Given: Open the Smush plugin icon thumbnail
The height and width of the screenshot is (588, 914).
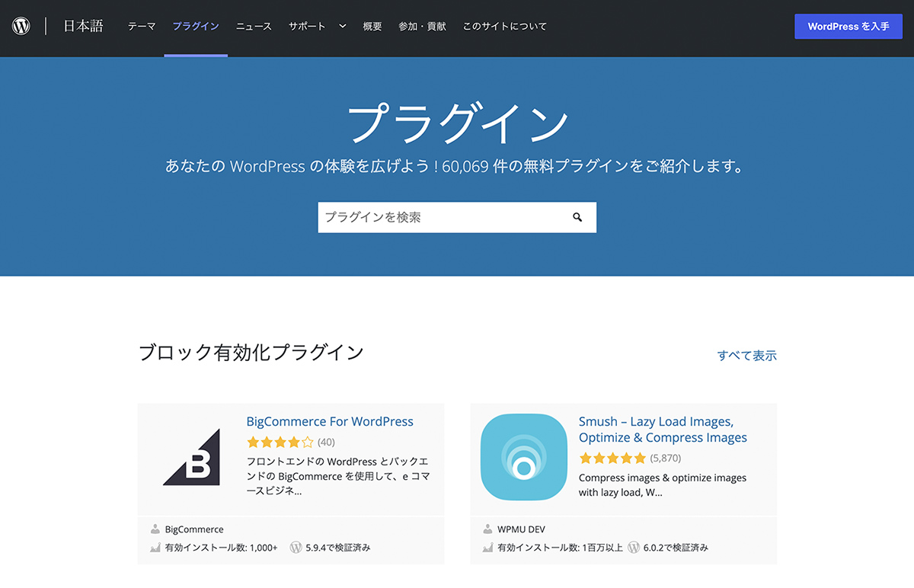Looking at the screenshot, I should pos(524,457).
